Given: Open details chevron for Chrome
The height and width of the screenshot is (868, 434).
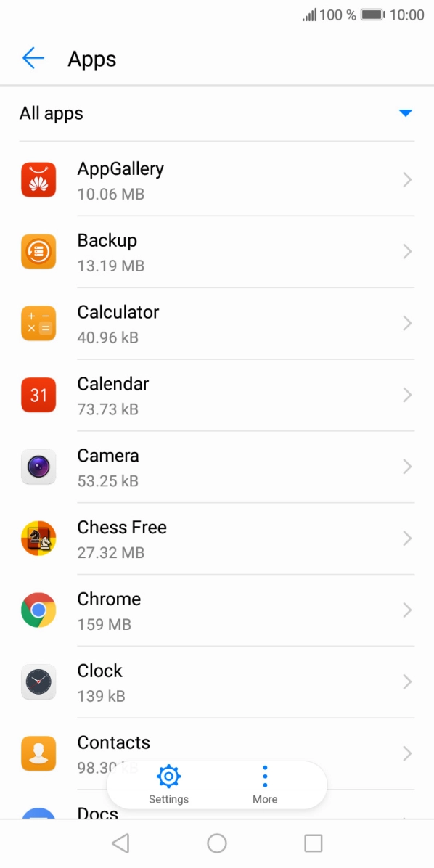Looking at the screenshot, I should coord(406,610).
